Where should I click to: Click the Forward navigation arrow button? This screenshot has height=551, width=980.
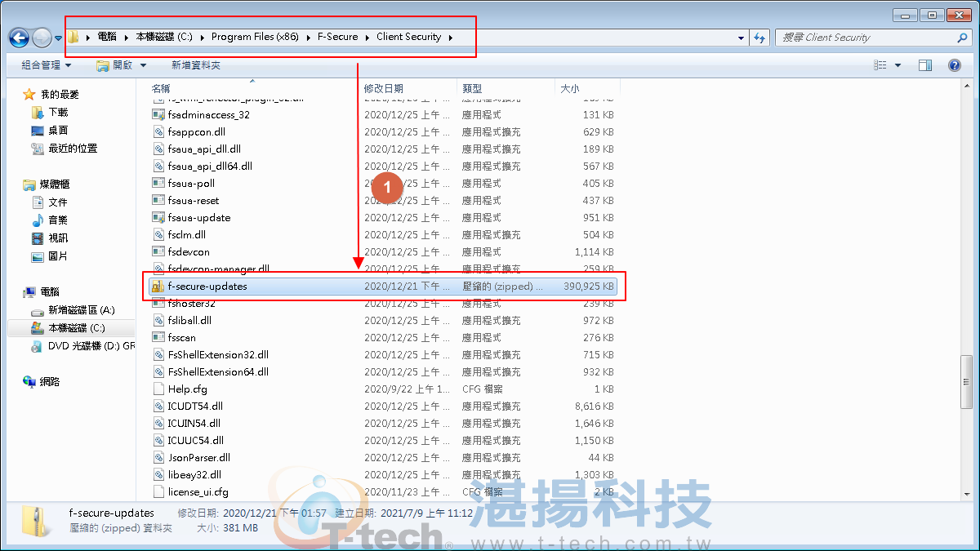pyautogui.click(x=42, y=38)
